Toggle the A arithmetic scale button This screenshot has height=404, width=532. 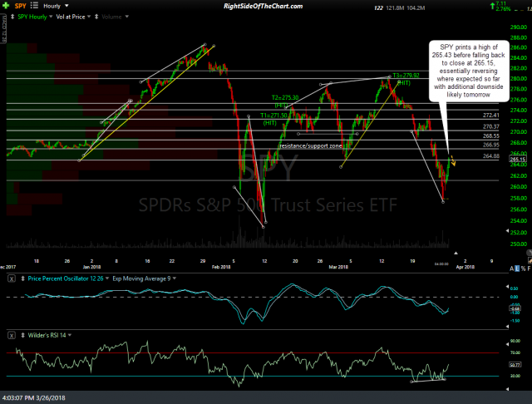point(512,269)
